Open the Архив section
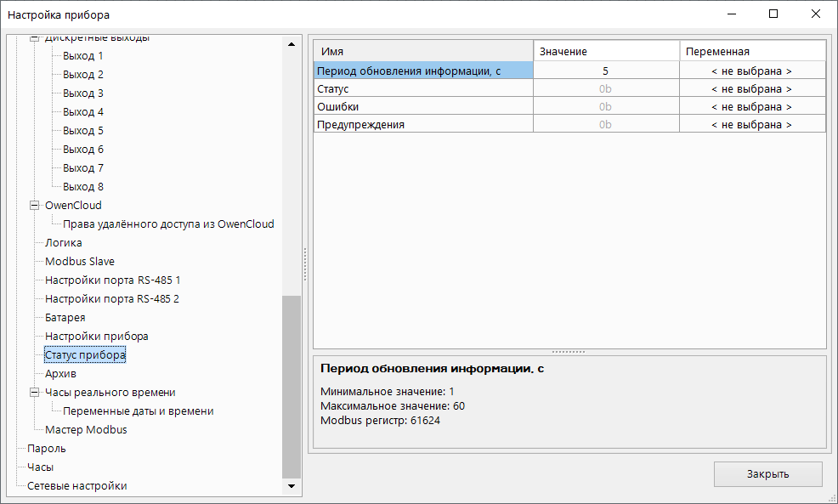Image resolution: width=838 pixels, height=504 pixels. pyautogui.click(x=60, y=374)
